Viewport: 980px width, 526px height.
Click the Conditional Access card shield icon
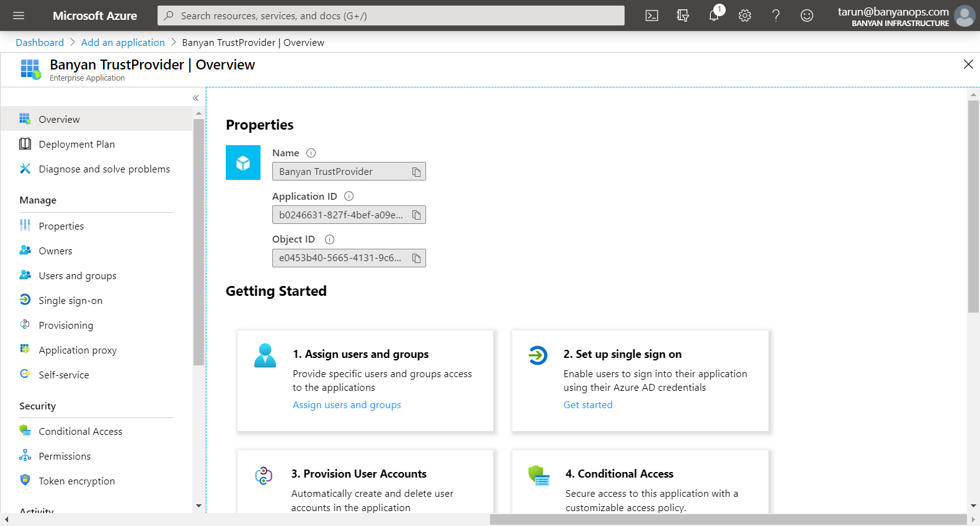tap(539, 476)
